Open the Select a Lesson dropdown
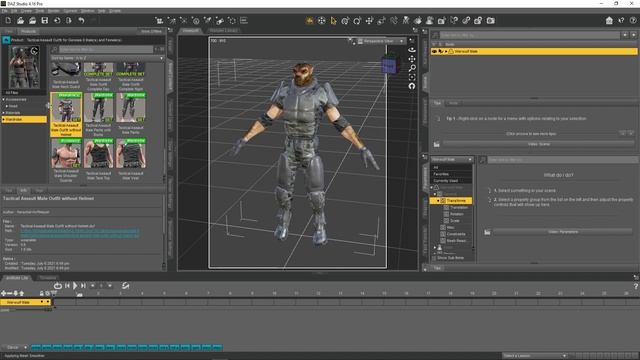This screenshot has width=640, height=360. pyautogui.click(x=535, y=356)
